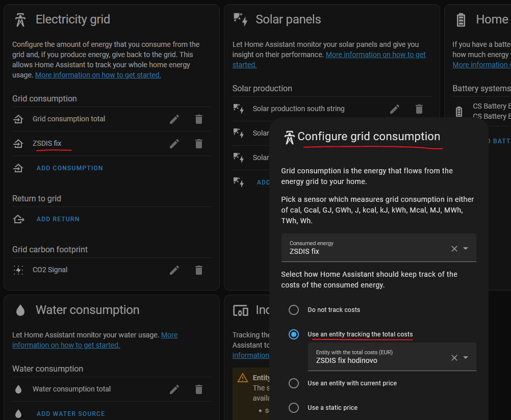Delete the CO2 Signal entry
511x420 pixels.
click(199, 270)
